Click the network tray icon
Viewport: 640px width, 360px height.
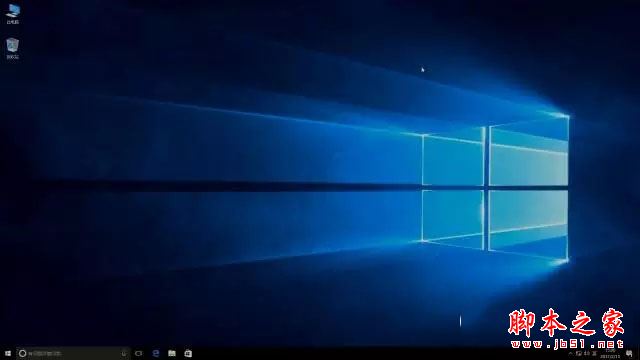pyautogui.click(x=579, y=353)
